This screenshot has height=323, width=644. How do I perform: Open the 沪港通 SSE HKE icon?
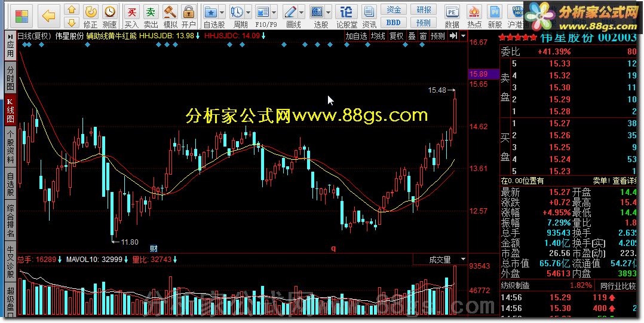516,17
